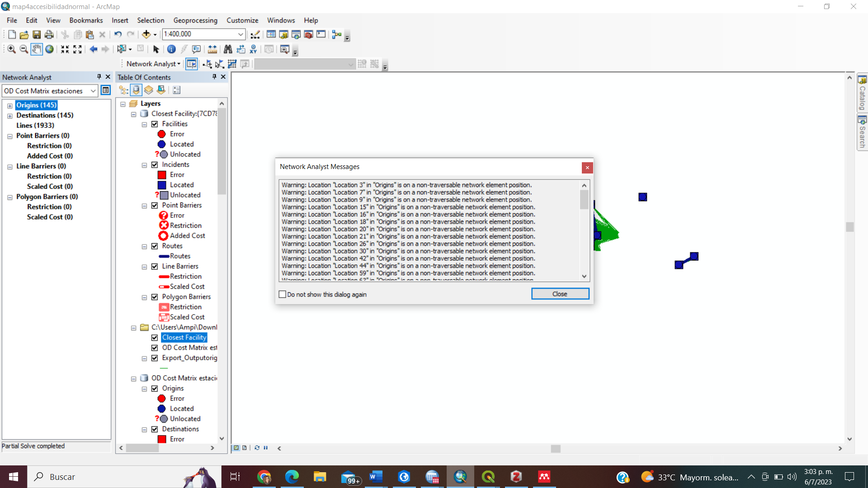Select the Pan tool in the Tools toolbar
Viewport: 868px width, 488px height.
tap(36, 49)
